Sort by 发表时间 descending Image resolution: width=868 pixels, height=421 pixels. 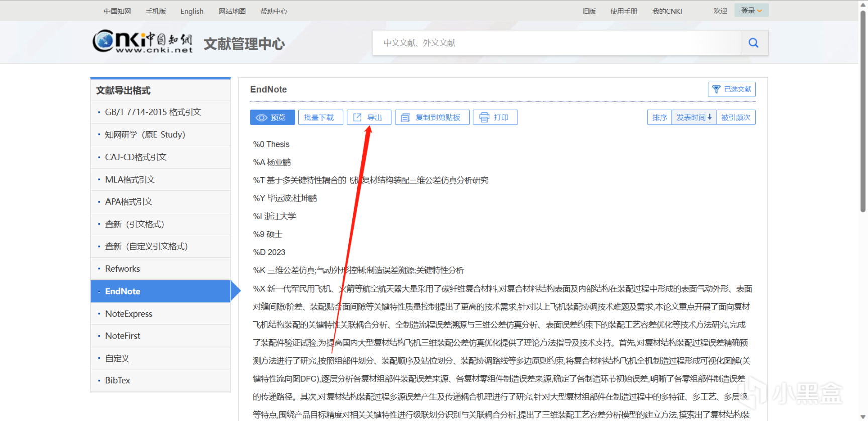tap(694, 117)
